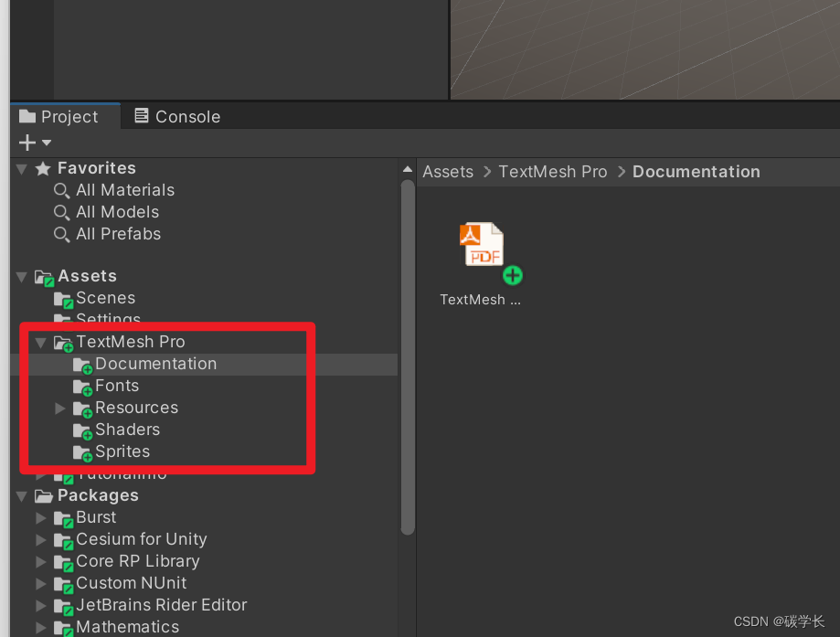
Task: Click the Favorites star icon
Action: click(x=43, y=169)
